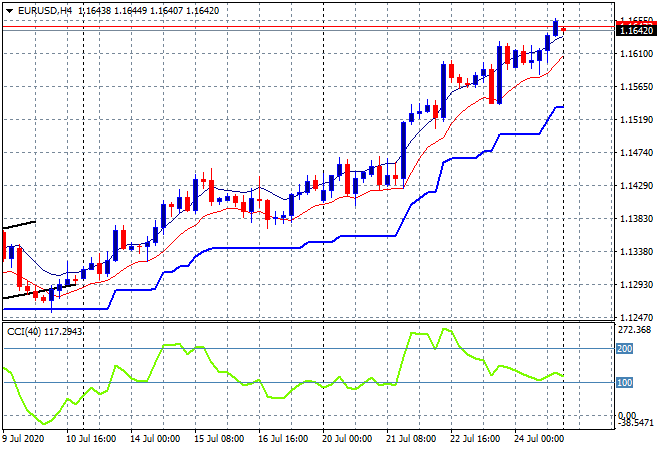Click the 1.14740 price axis label
Screen dimensions: 660x450
coord(636,153)
